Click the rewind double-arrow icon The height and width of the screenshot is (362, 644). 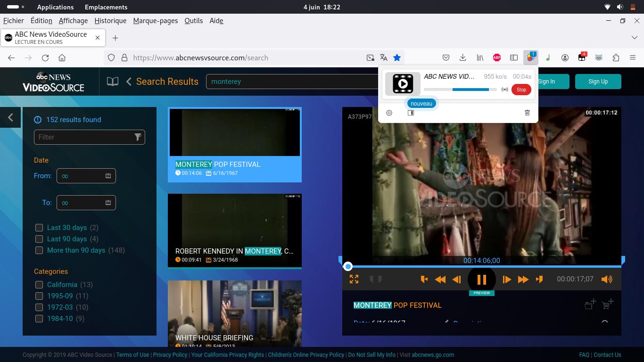[440, 280]
